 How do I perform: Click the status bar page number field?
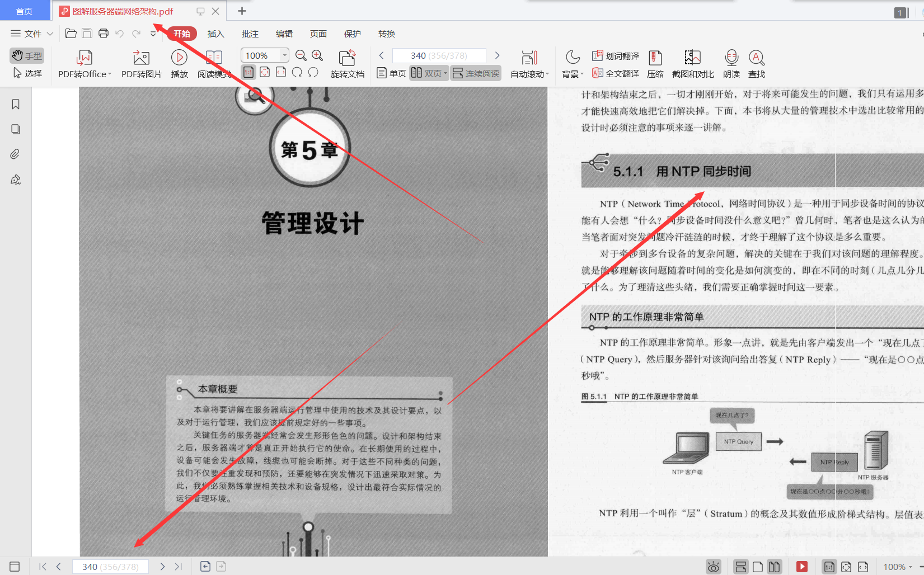point(110,567)
